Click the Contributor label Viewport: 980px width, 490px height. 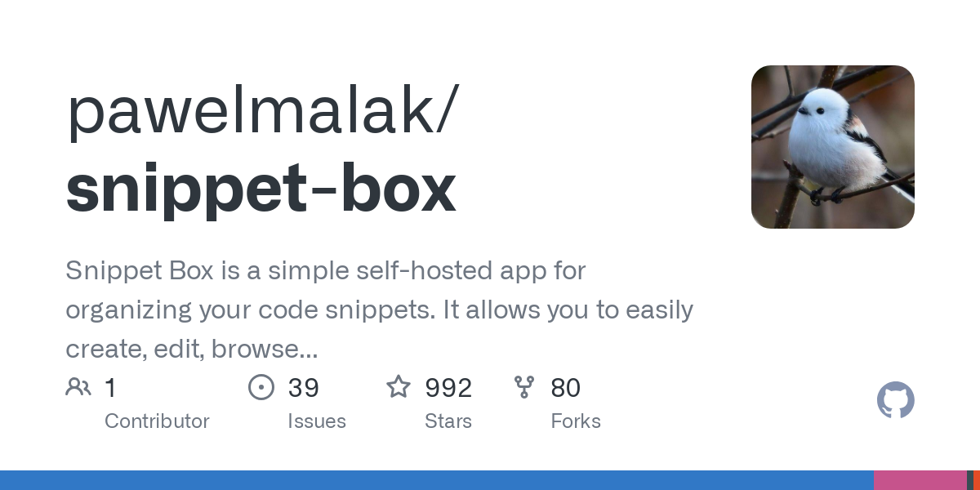click(157, 421)
